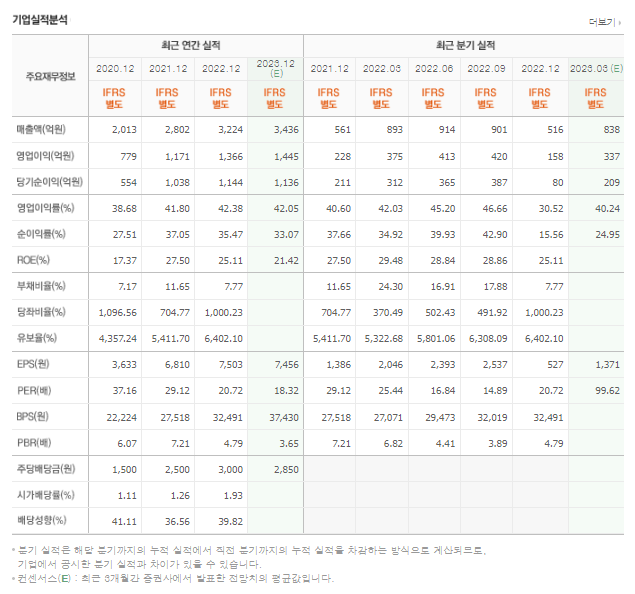635x594 pixels.
Task: Click the 당기순이익(억원) row label
Action: coord(50,182)
